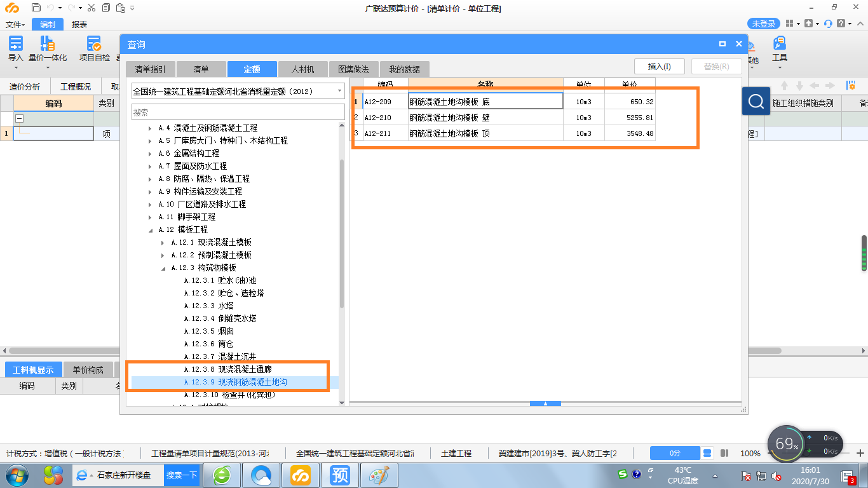
Task: Switch to 单价构成 bottom tab
Action: (x=88, y=370)
